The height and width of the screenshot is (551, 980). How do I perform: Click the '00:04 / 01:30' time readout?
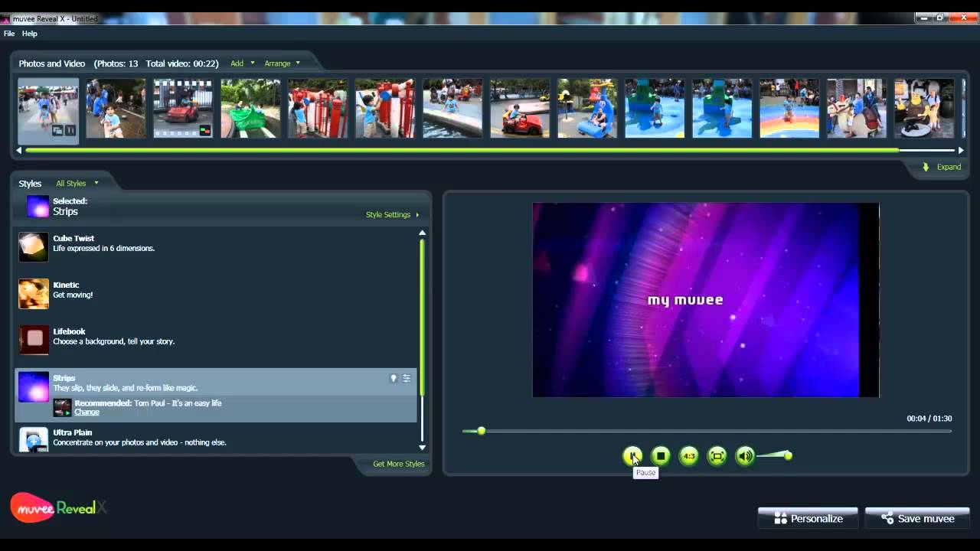[929, 419]
